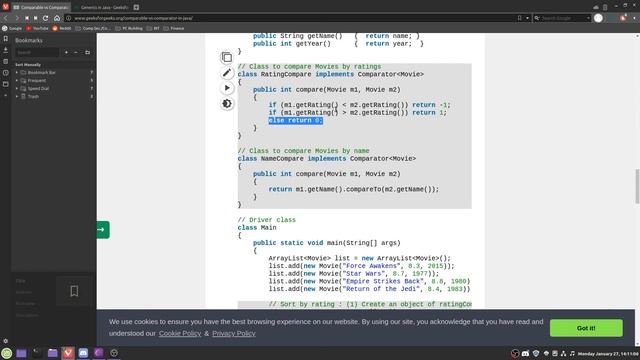This screenshot has height=360, width=640.
Task: Click the page vertical scrollbar thumb
Action: [637, 186]
